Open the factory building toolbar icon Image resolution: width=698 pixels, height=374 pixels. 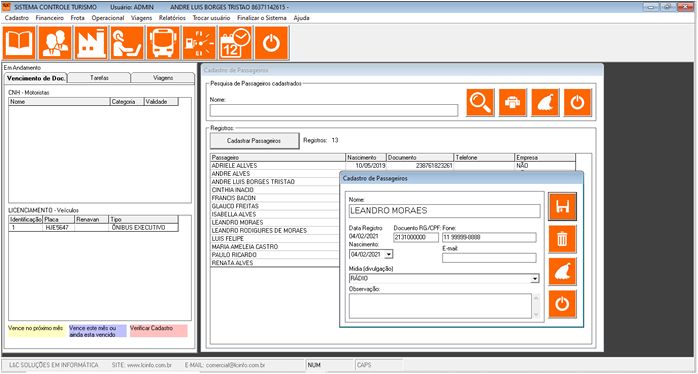tap(91, 43)
